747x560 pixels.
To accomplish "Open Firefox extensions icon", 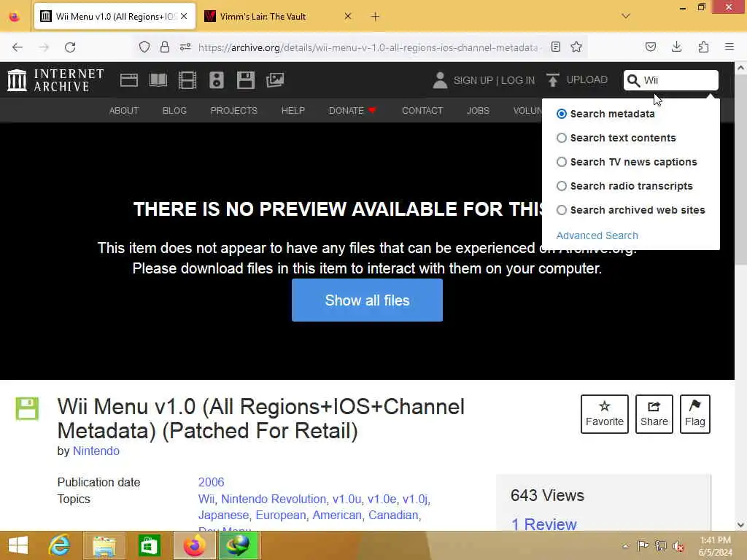I will pyautogui.click(x=703, y=47).
